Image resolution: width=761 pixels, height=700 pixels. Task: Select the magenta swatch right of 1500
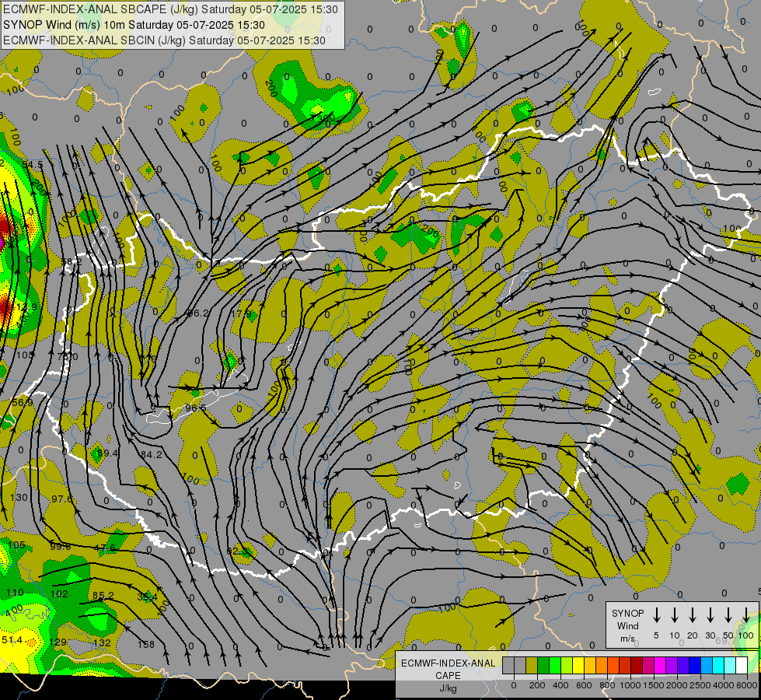pos(660,666)
